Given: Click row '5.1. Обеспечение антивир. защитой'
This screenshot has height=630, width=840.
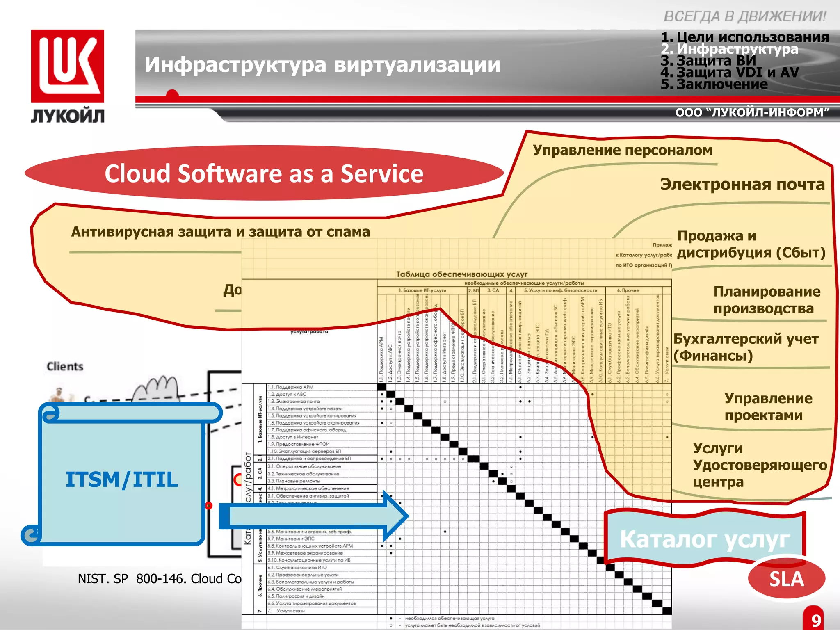Looking at the screenshot, I should [x=322, y=496].
